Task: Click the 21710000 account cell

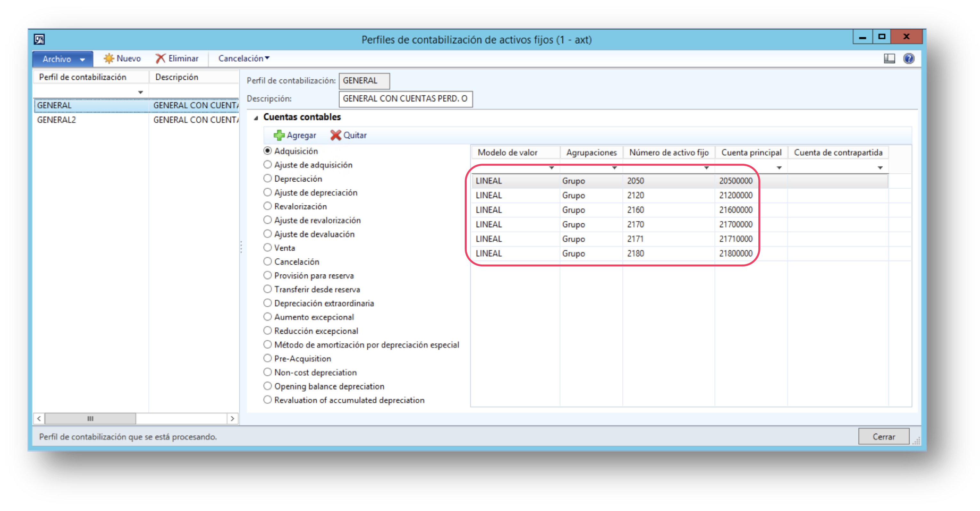Action: tap(751, 239)
